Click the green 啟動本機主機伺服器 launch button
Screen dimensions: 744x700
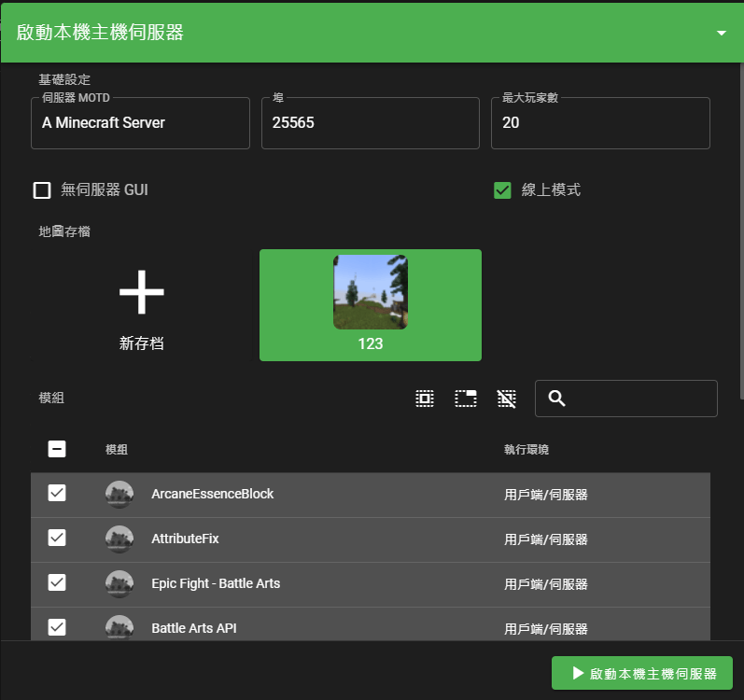[642, 673]
